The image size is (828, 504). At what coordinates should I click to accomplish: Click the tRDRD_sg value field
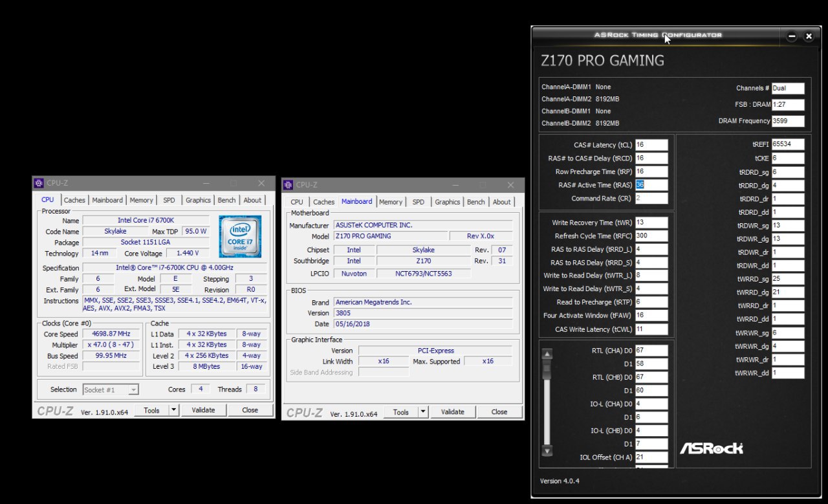(788, 172)
